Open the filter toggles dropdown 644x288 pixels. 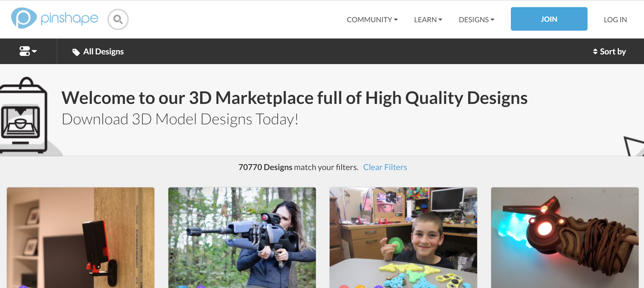pos(28,51)
